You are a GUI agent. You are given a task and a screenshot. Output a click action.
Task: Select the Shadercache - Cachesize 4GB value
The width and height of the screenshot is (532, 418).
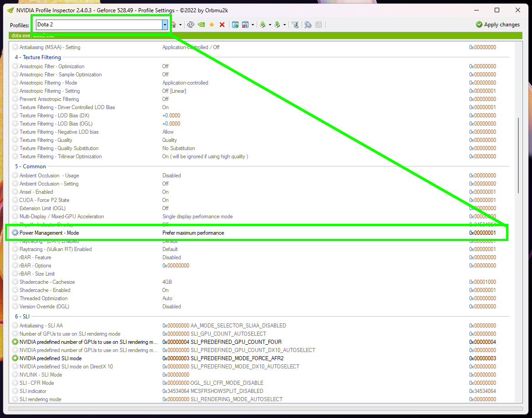click(167, 282)
